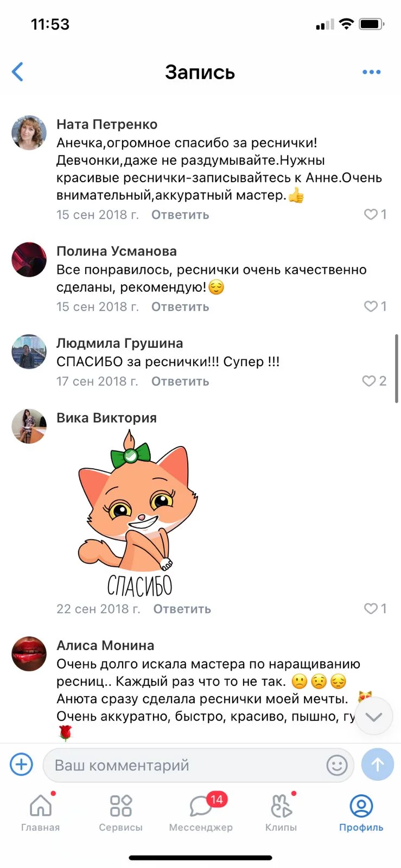Open the emoji smiley picker
401x868 pixels.
tap(336, 765)
